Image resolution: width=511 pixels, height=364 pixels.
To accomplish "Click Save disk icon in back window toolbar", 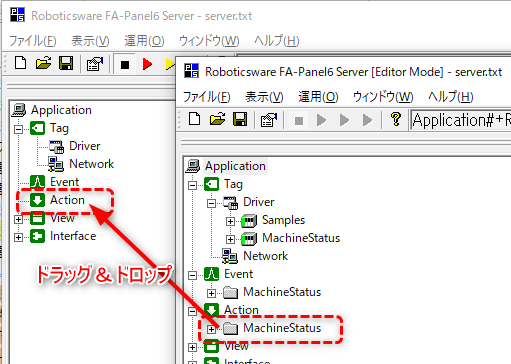I will (x=66, y=63).
